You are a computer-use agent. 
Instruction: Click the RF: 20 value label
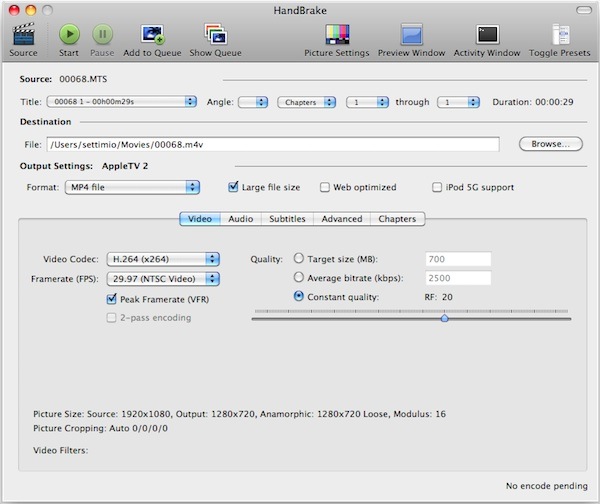(x=439, y=297)
